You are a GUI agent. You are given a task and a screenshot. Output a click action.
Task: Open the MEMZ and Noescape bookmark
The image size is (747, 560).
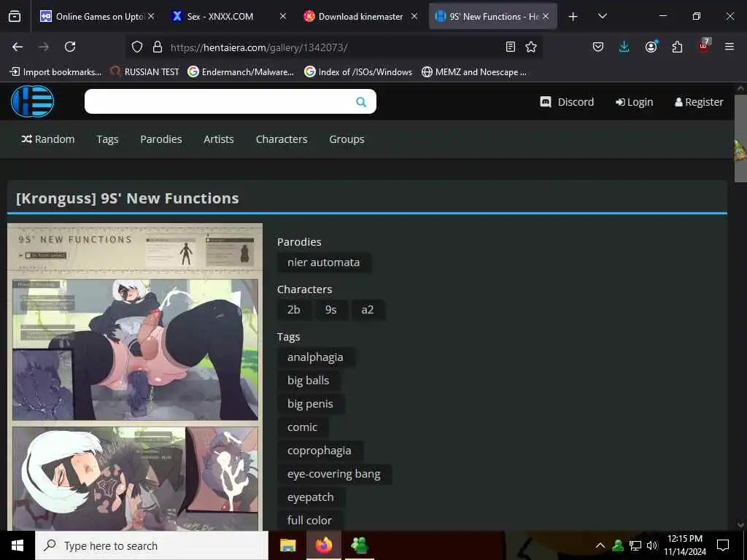[x=474, y=72]
